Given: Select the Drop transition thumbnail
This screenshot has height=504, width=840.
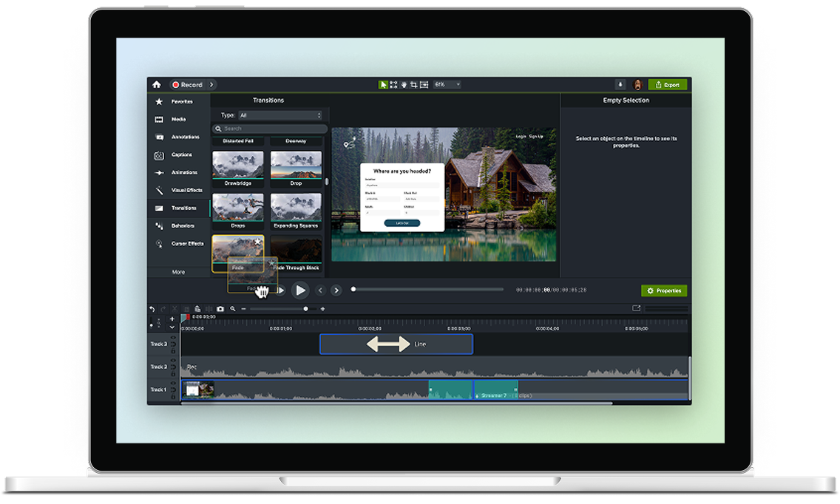Looking at the screenshot, I should [296, 168].
